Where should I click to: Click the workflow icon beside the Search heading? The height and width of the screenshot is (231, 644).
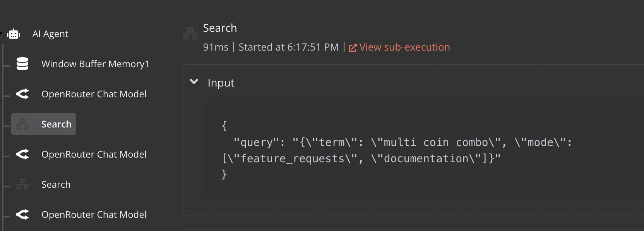190,33
